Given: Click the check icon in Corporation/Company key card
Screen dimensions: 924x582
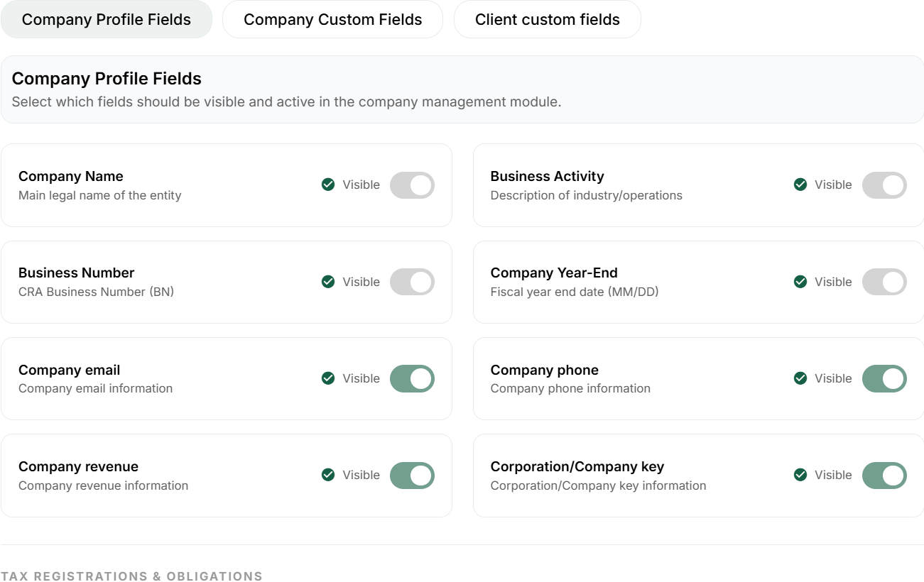Looking at the screenshot, I should coord(800,475).
